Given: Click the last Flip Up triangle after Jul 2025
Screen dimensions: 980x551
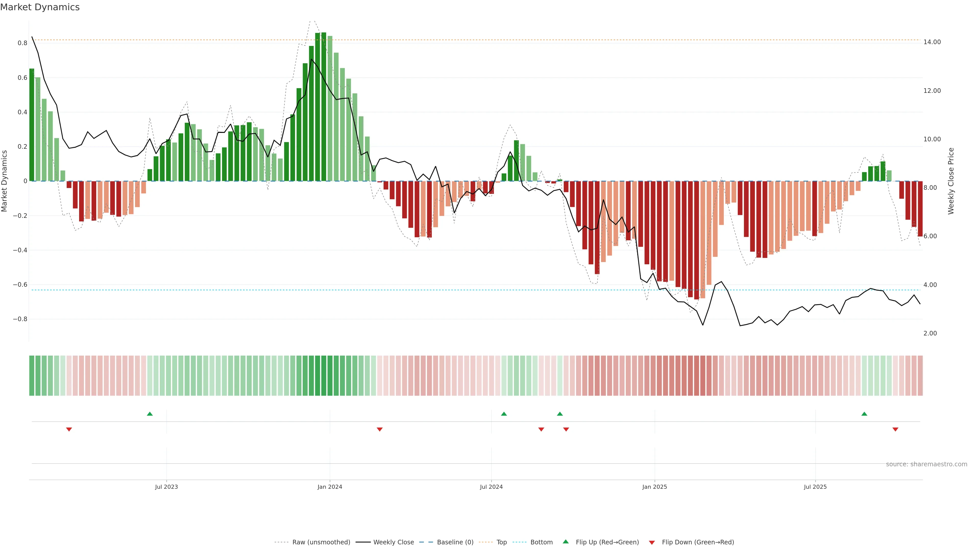Looking at the screenshot, I should [x=864, y=414].
